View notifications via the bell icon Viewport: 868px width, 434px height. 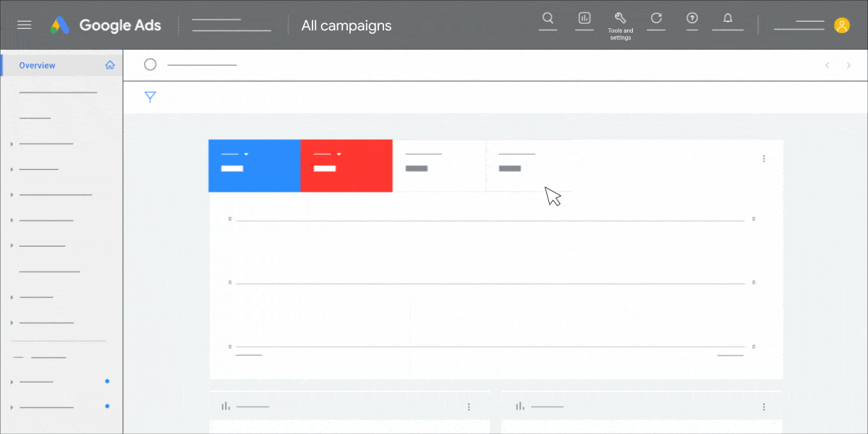(x=728, y=18)
